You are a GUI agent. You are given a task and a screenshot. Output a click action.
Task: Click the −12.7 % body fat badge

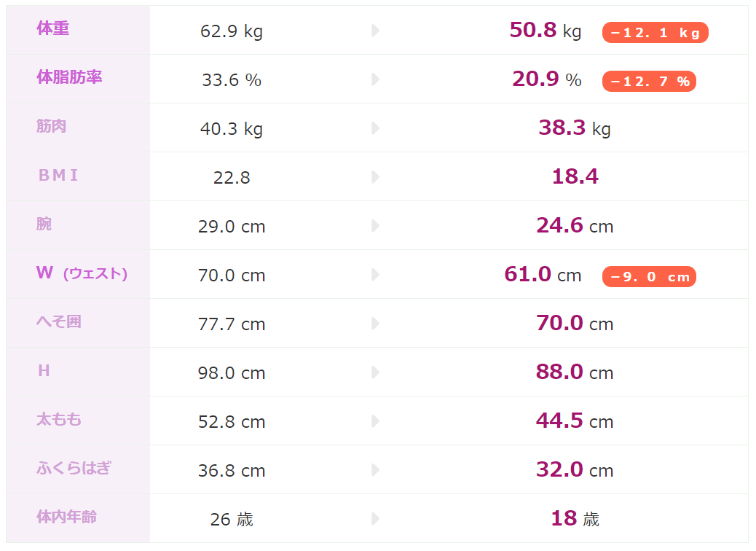click(649, 82)
